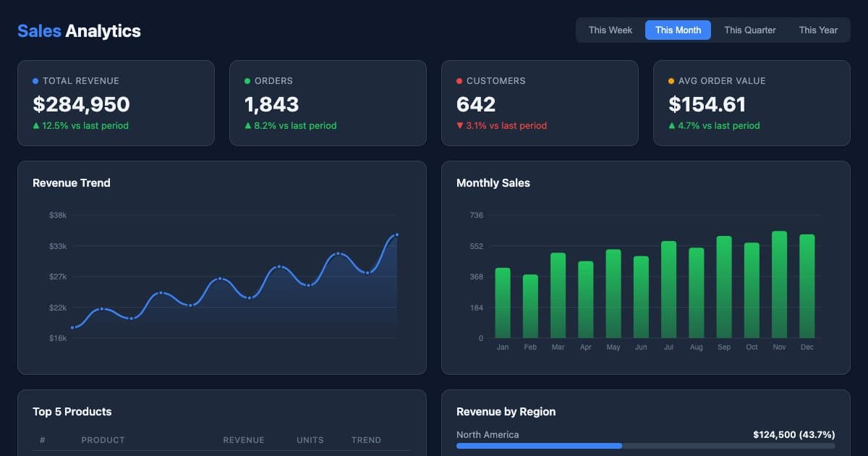The height and width of the screenshot is (456, 868).
Task: Click the Mar bar in Monthly Sales
Action: point(558,295)
